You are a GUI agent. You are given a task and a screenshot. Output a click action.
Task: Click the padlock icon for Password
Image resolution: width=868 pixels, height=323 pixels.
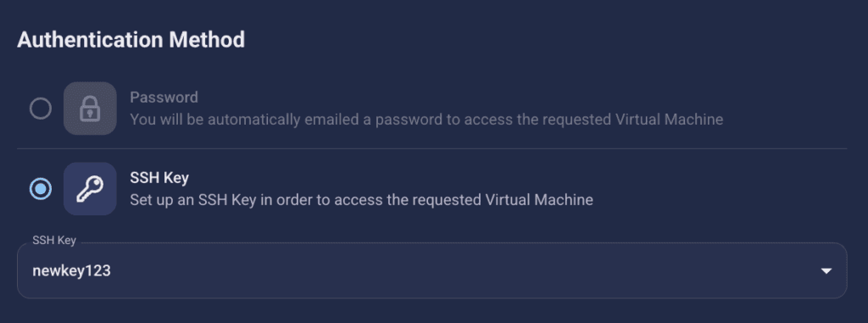[x=90, y=109]
